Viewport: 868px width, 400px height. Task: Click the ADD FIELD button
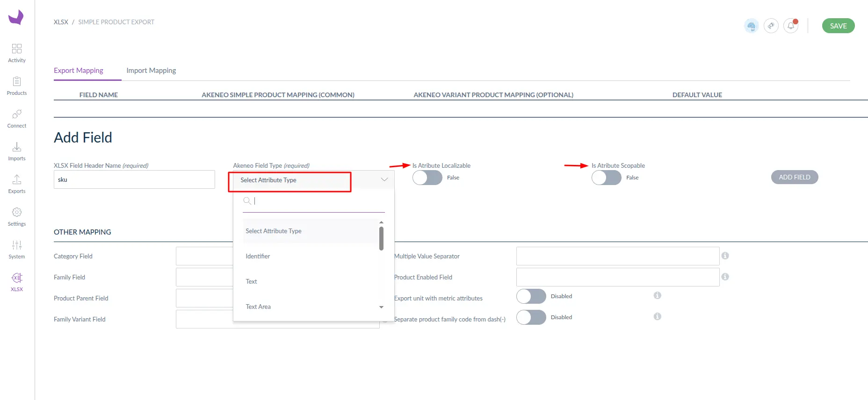click(795, 177)
